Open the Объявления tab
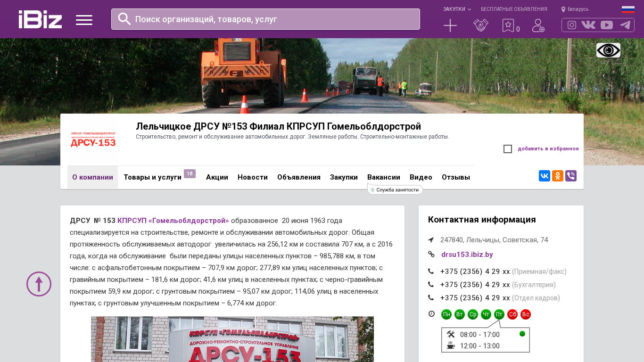The width and height of the screenshot is (644, 362). click(299, 177)
